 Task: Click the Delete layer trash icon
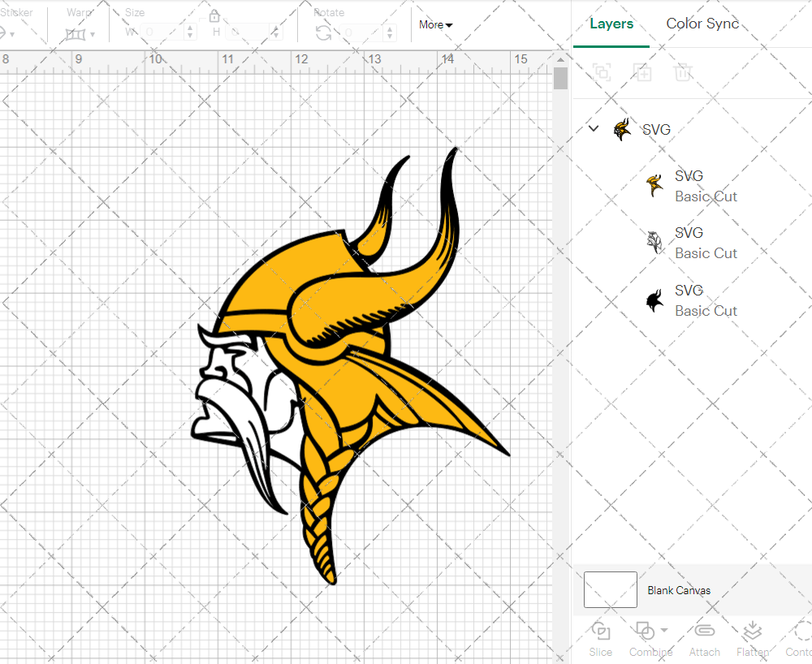(683, 72)
